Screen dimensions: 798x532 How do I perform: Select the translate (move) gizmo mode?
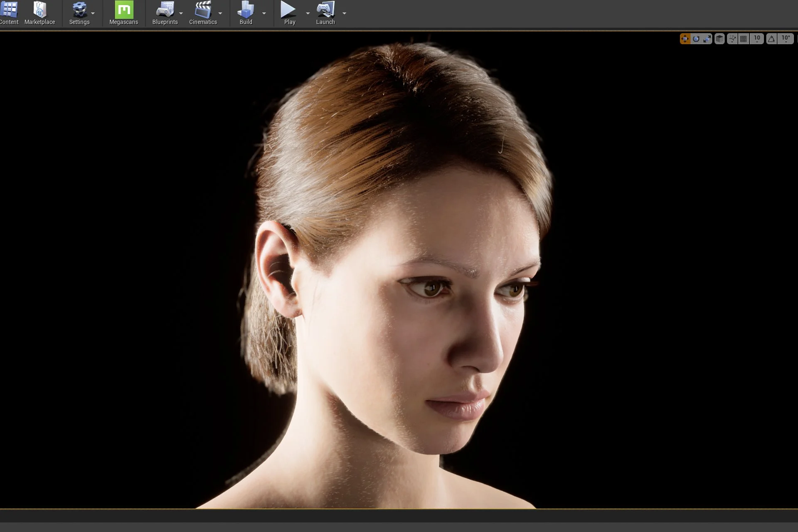[x=685, y=39]
